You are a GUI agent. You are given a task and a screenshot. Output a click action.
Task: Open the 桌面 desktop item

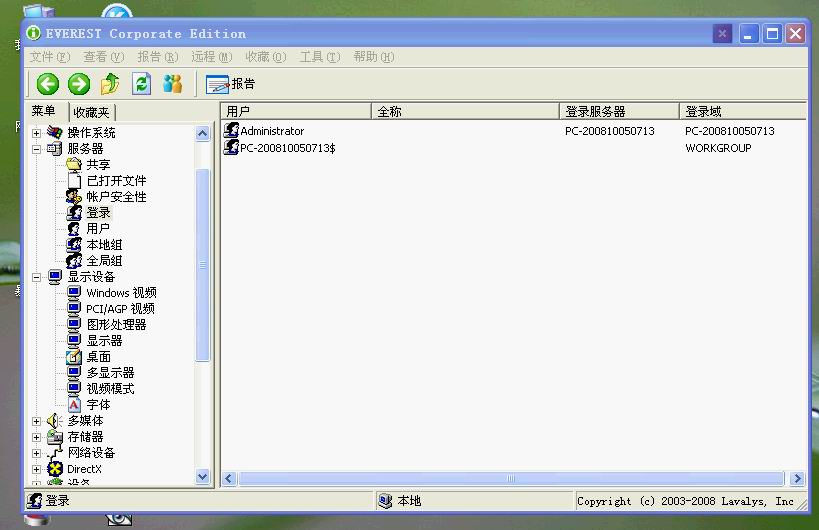pos(98,357)
